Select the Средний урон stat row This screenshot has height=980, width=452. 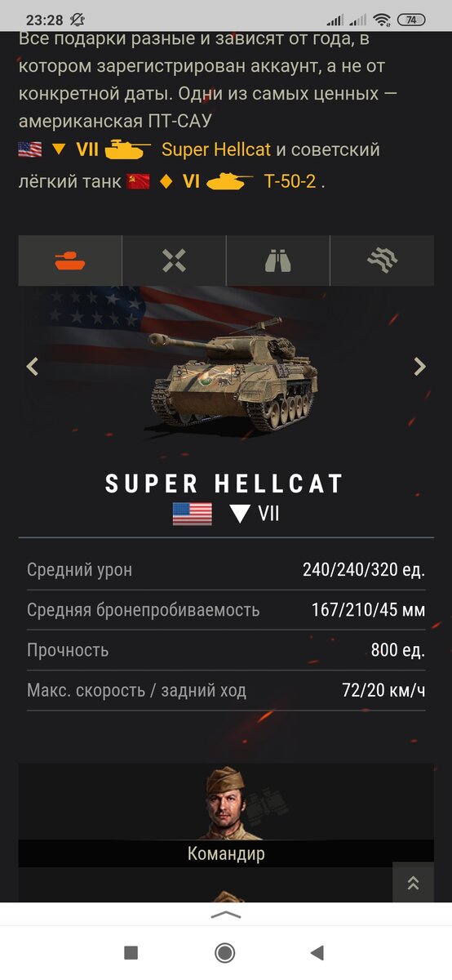(x=226, y=570)
